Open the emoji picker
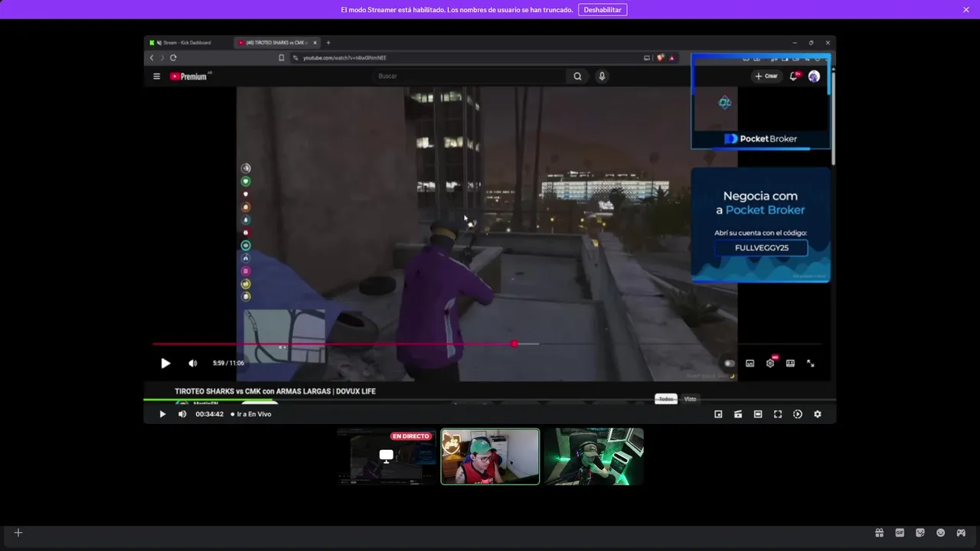The height and width of the screenshot is (551, 980). pos(940,533)
